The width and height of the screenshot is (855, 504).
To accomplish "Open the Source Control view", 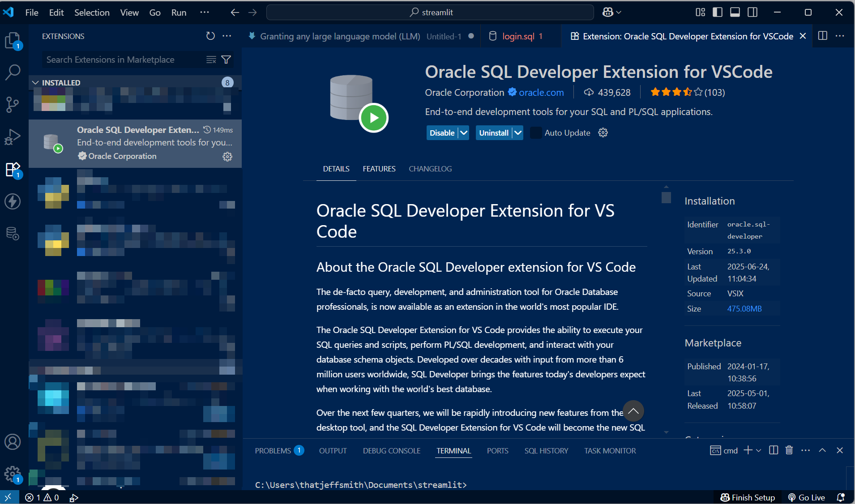I will pyautogui.click(x=13, y=104).
